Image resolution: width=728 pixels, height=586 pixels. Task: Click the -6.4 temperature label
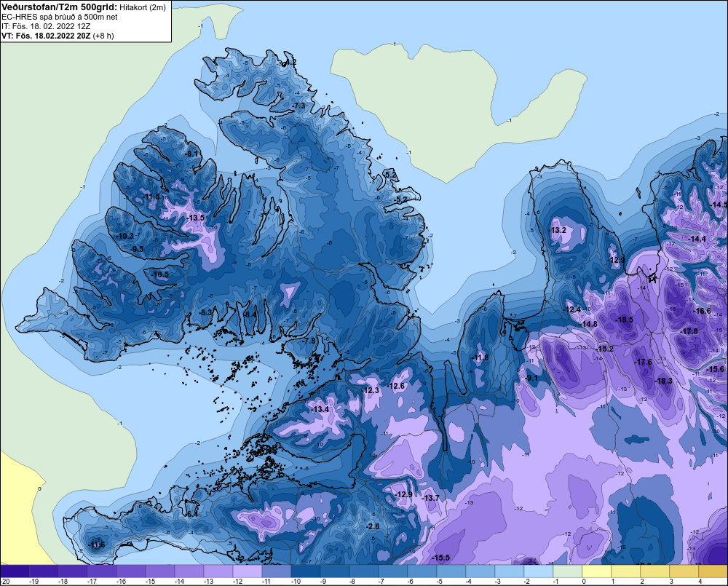(x=191, y=514)
